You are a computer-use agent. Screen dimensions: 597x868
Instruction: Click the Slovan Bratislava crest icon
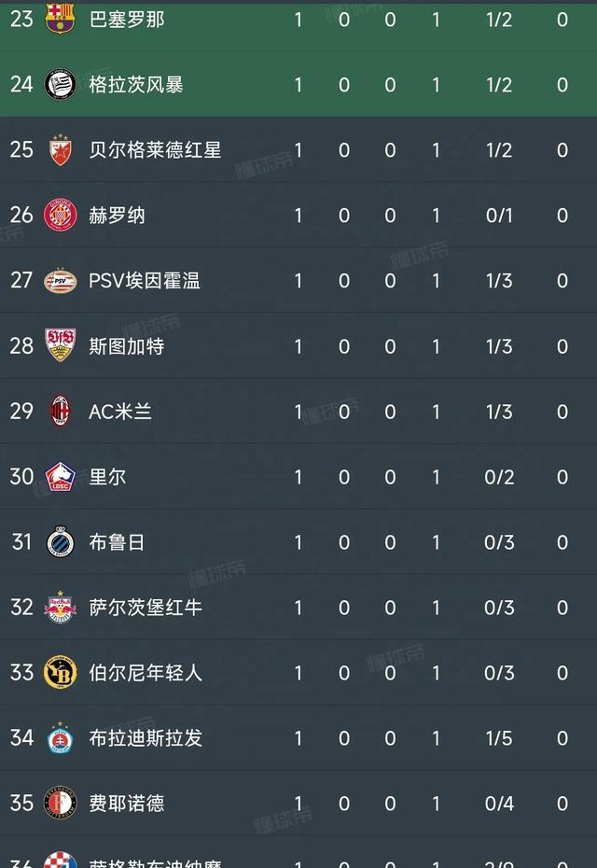61,738
